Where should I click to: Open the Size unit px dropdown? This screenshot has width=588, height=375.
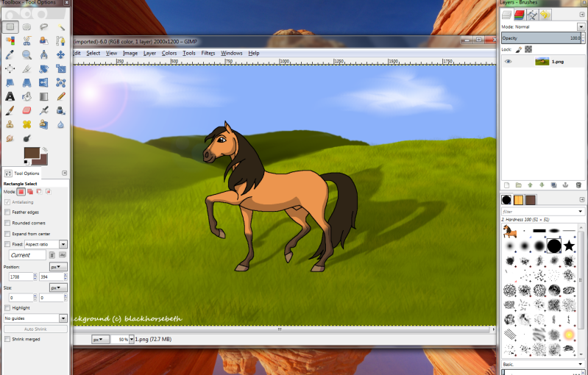coord(58,287)
